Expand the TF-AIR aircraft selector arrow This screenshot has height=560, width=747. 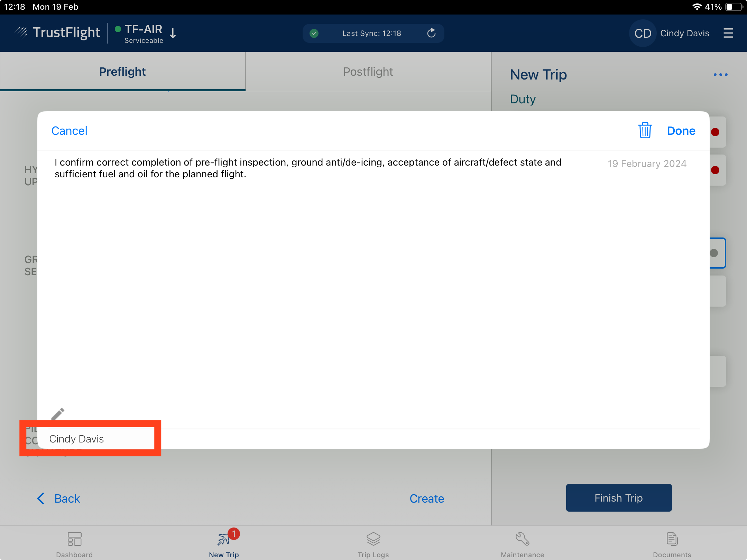(173, 34)
